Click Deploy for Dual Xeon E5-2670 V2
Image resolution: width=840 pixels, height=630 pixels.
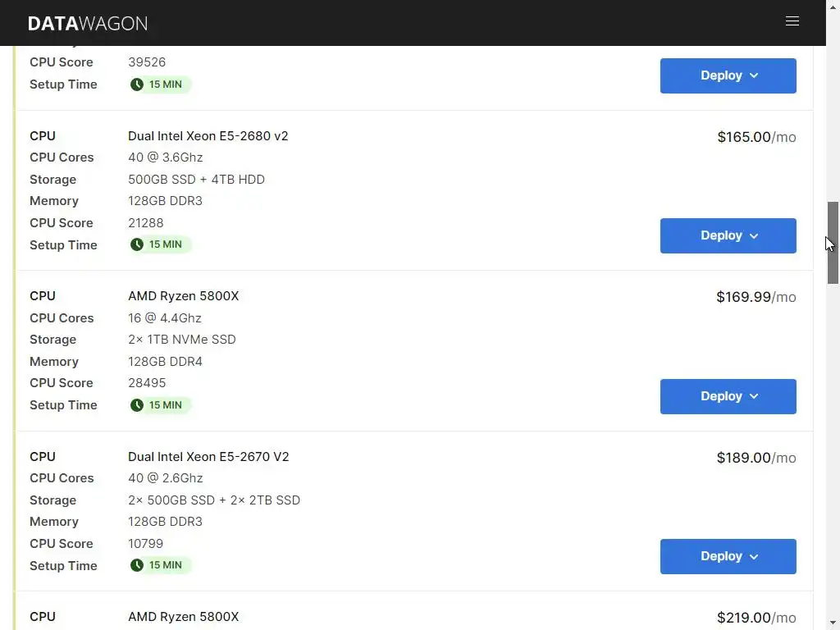click(721, 556)
